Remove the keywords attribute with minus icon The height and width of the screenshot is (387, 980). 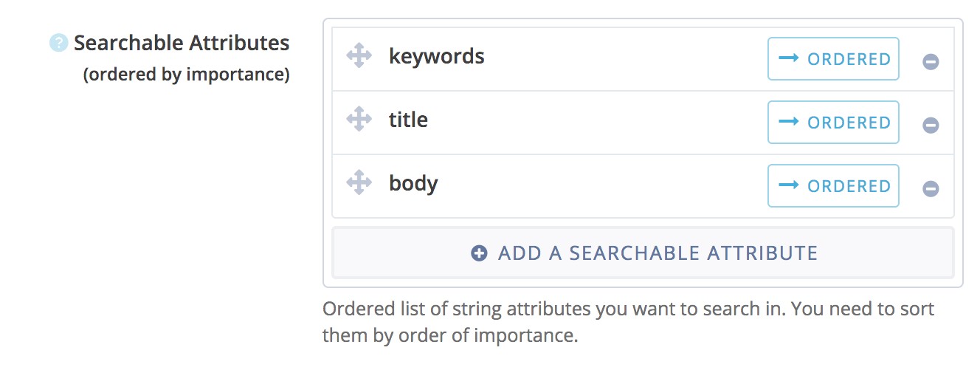tap(931, 62)
